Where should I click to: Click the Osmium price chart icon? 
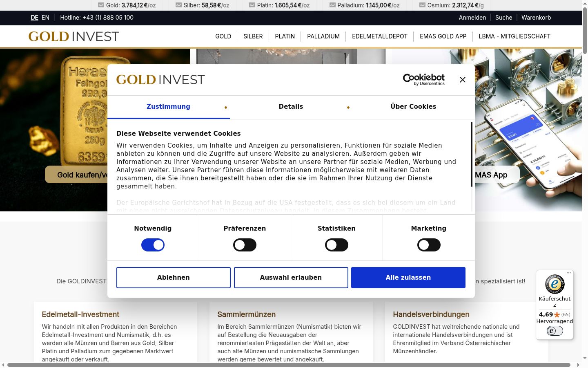(x=422, y=5)
